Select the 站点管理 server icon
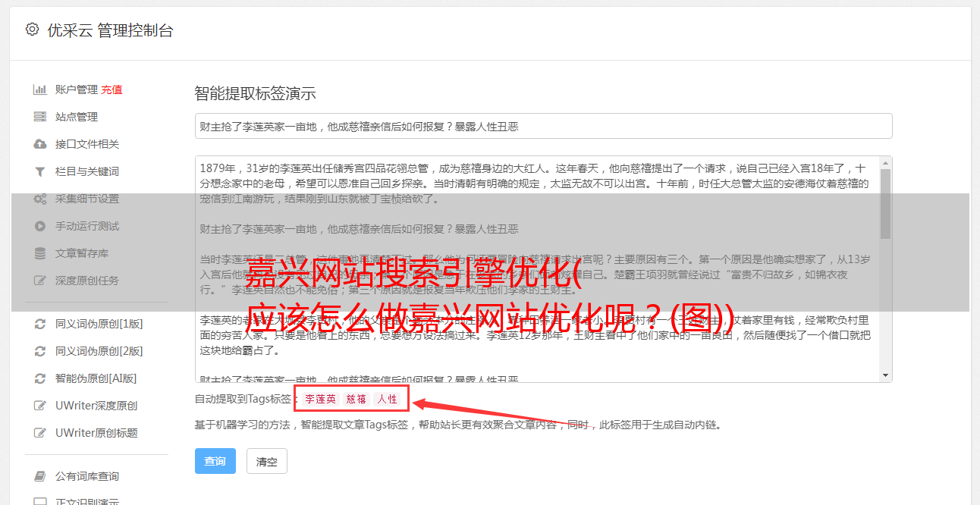 [x=40, y=117]
